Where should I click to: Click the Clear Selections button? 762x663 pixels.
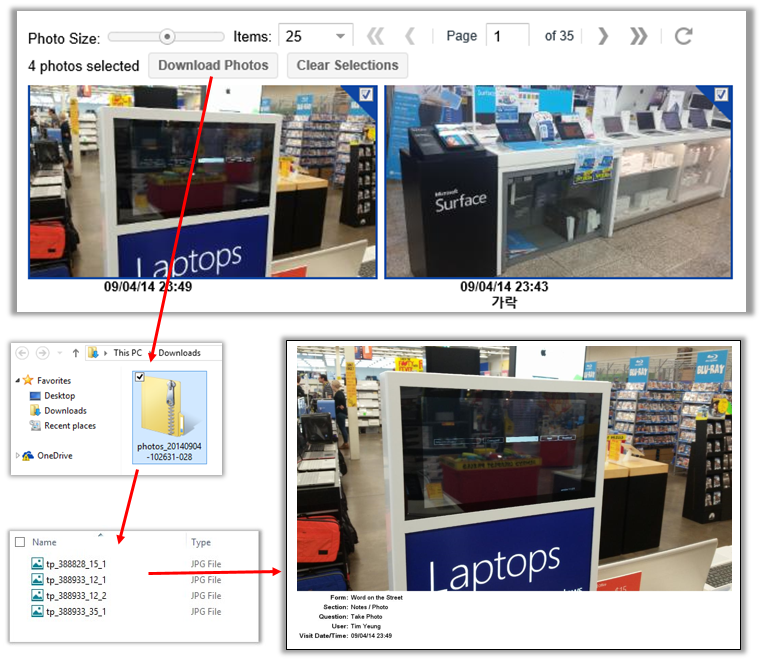(347, 65)
